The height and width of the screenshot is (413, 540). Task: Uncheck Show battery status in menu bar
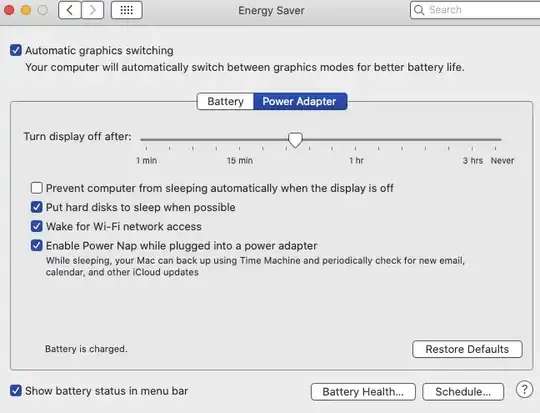point(16,391)
